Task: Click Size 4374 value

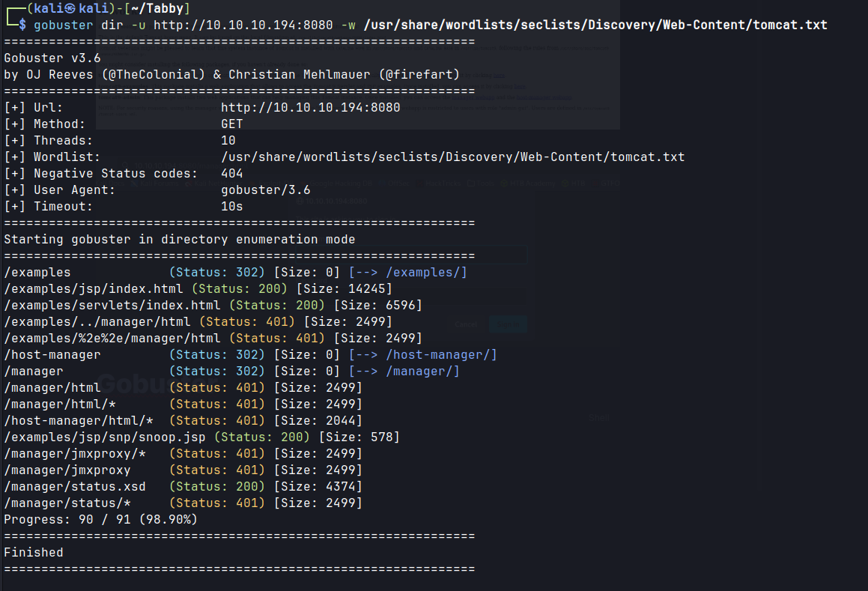Action: [341, 487]
